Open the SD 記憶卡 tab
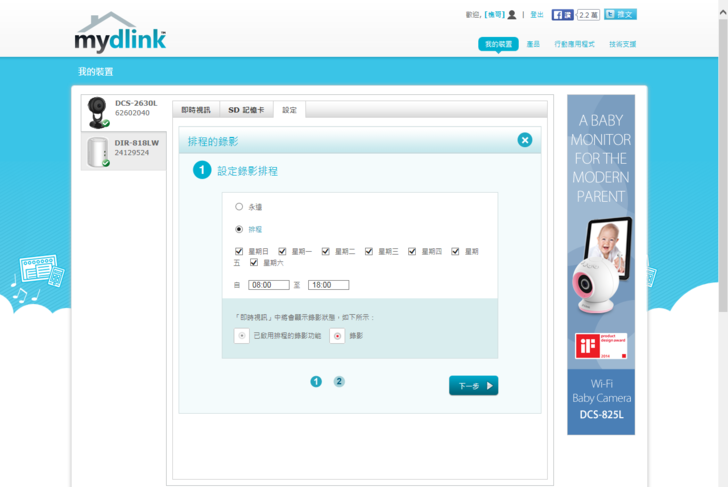 click(x=246, y=110)
